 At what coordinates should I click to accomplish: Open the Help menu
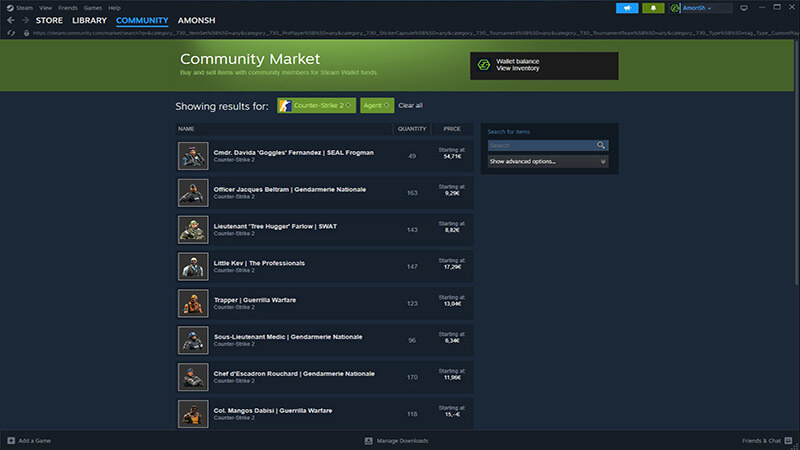(114, 8)
